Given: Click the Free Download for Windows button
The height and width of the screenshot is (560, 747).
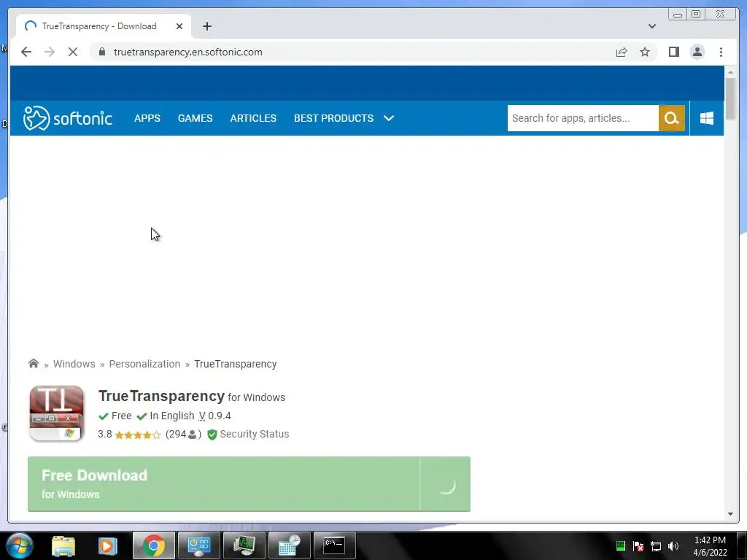Looking at the screenshot, I should point(249,484).
